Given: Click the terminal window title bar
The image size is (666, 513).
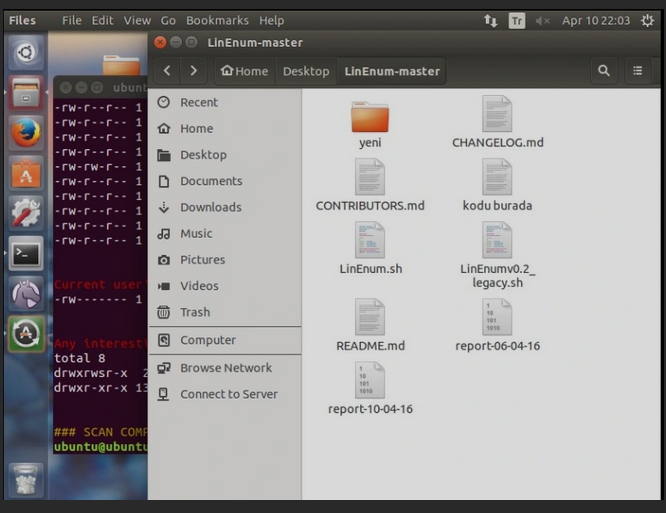Looking at the screenshot, I should click(x=101, y=87).
